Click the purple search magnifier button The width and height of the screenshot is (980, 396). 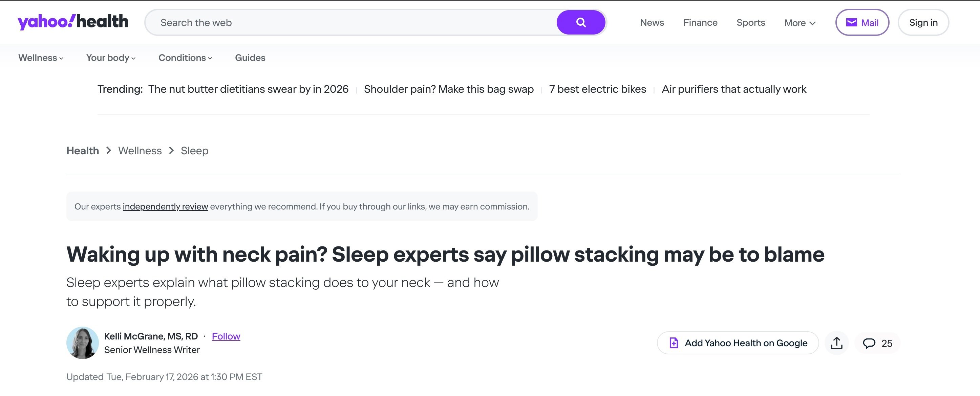click(580, 22)
